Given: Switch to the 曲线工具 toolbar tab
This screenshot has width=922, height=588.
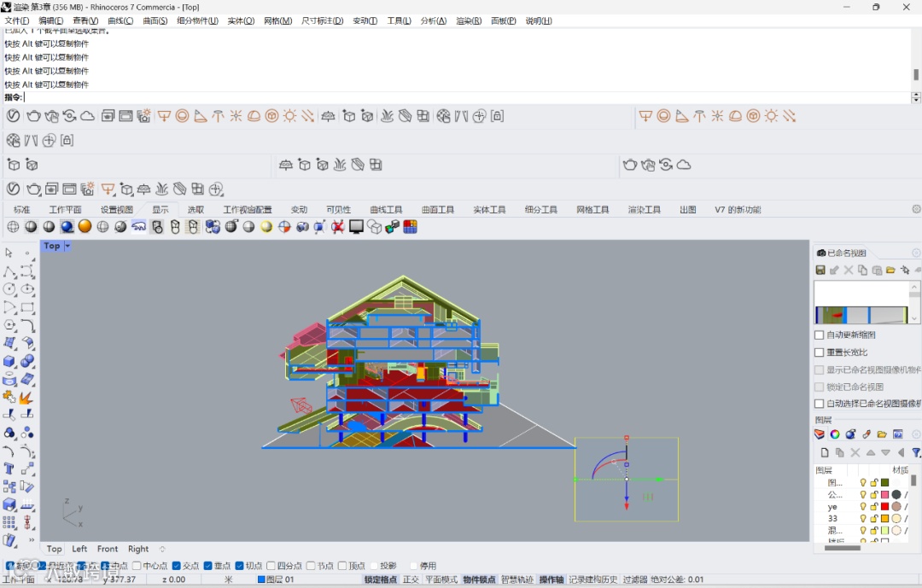Looking at the screenshot, I should (x=386, y=210).
